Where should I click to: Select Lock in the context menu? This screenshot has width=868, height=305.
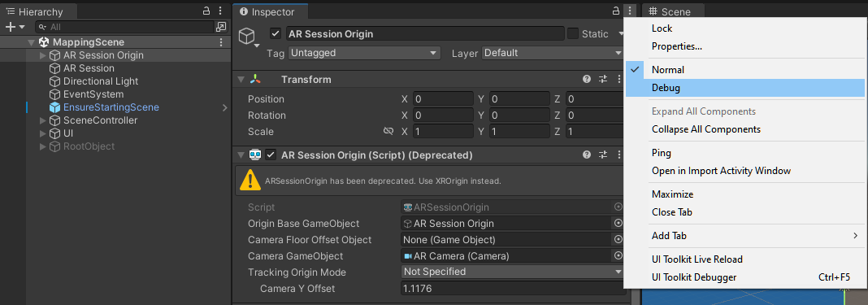pos(745,28)
